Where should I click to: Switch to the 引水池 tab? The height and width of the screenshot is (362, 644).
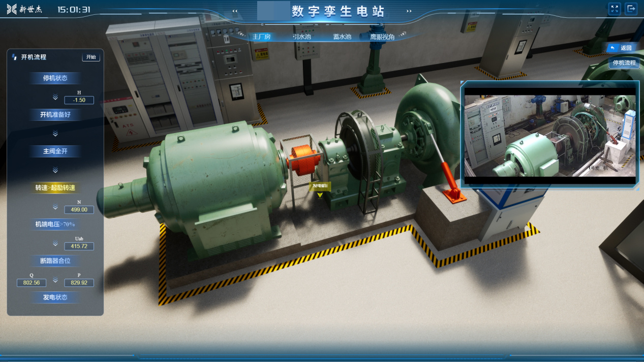pyautogui.click(x=301, y=37)
